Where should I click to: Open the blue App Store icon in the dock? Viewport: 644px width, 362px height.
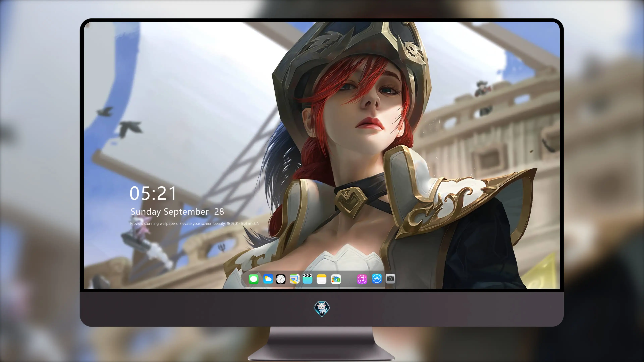coord(377,278)
